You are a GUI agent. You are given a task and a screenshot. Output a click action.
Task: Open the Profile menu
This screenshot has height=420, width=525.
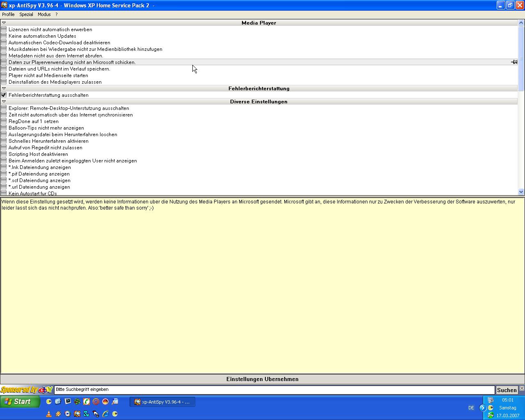[8, 14]
